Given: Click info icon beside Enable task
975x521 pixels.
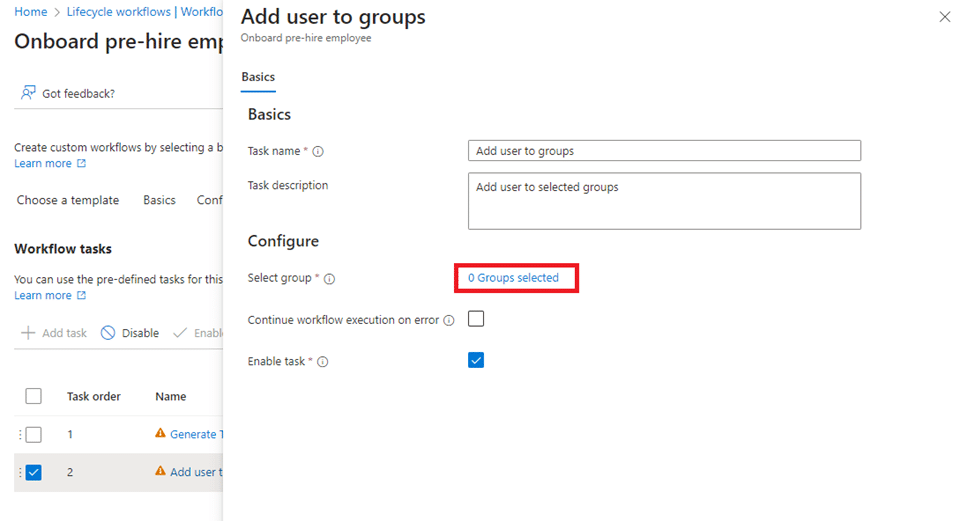Looking at the screenshot, I should pos(323,362).
